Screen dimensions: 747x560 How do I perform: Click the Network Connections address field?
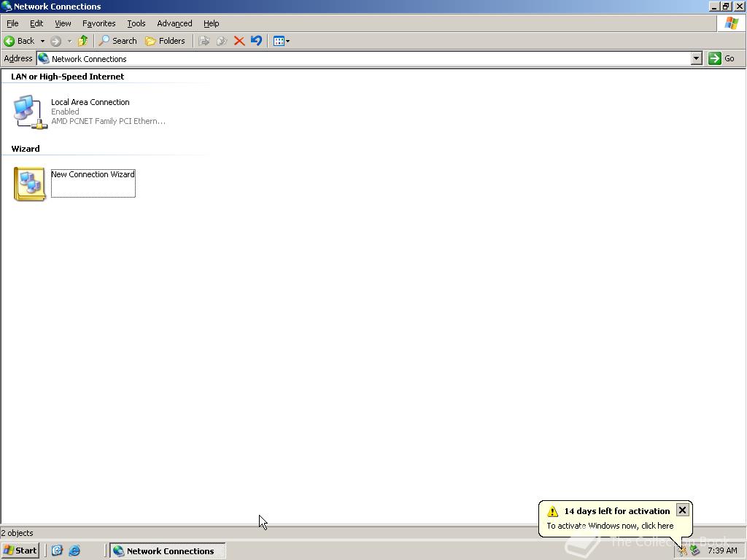point(365,58)
